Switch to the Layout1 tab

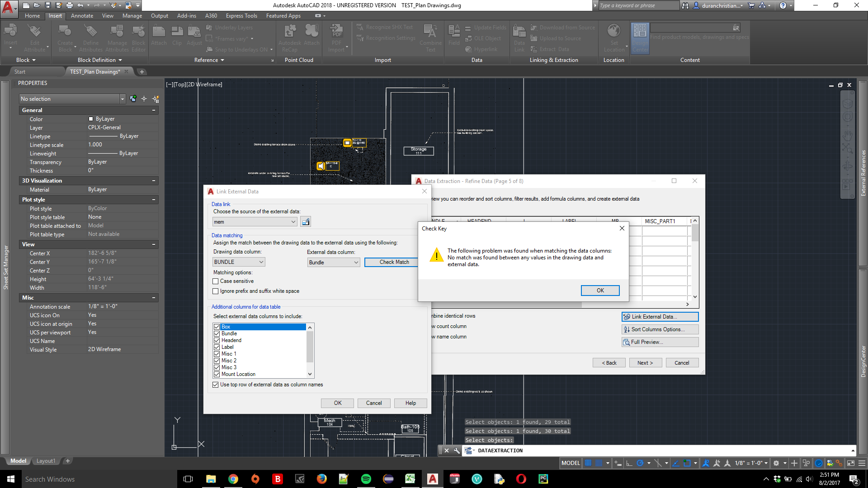point(46,461)
